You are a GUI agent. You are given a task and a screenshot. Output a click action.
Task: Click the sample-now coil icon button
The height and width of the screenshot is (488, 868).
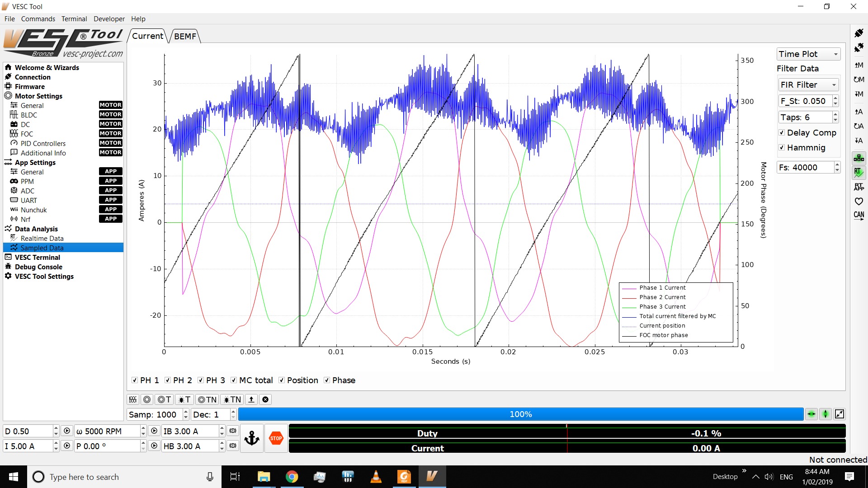coord(133,399)
